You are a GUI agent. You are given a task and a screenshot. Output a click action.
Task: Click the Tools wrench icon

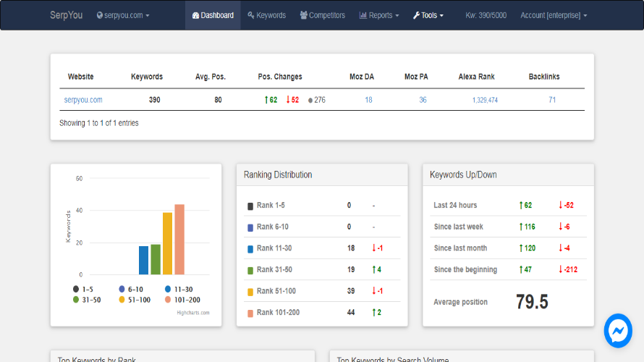point(416,15)
